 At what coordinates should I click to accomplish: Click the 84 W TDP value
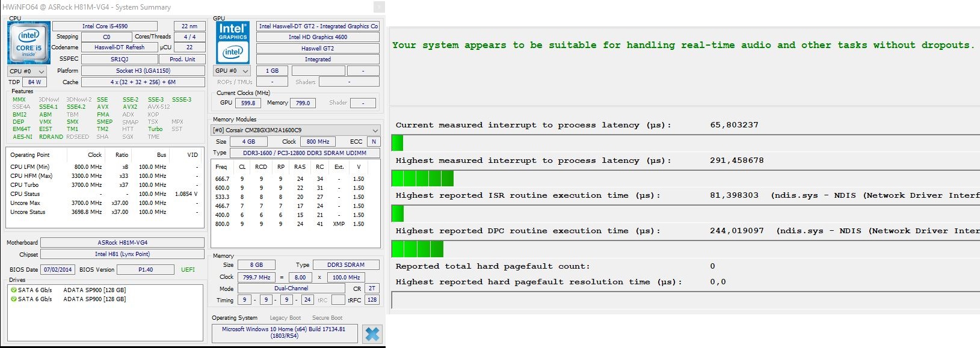point(34,82)
